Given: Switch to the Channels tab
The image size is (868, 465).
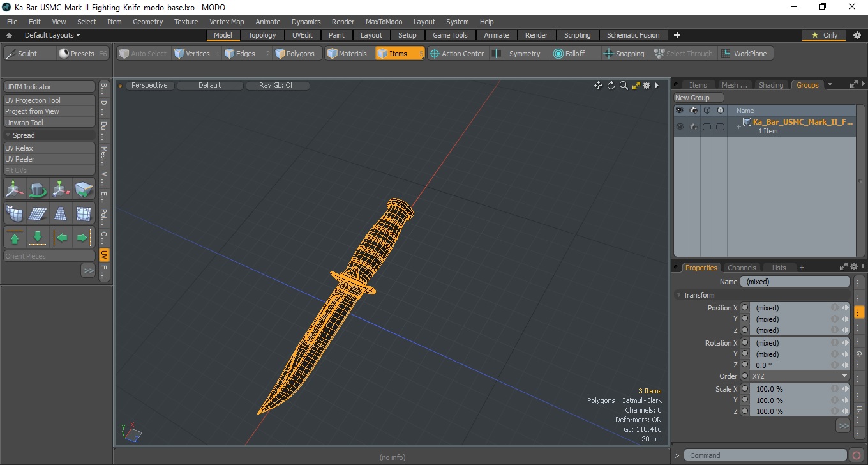Looking at the screenshot, I should pos(742,268).
